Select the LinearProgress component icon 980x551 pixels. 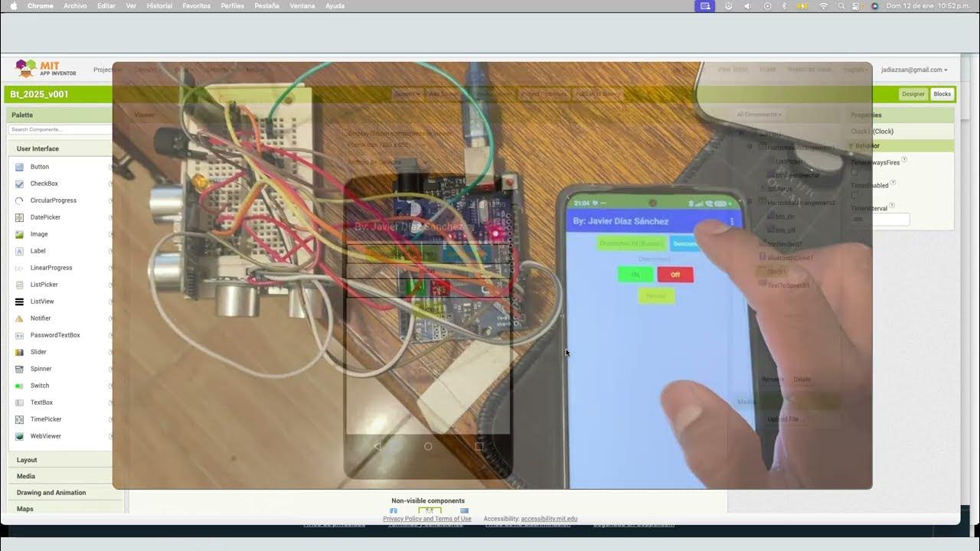click(x=20, y=268)
